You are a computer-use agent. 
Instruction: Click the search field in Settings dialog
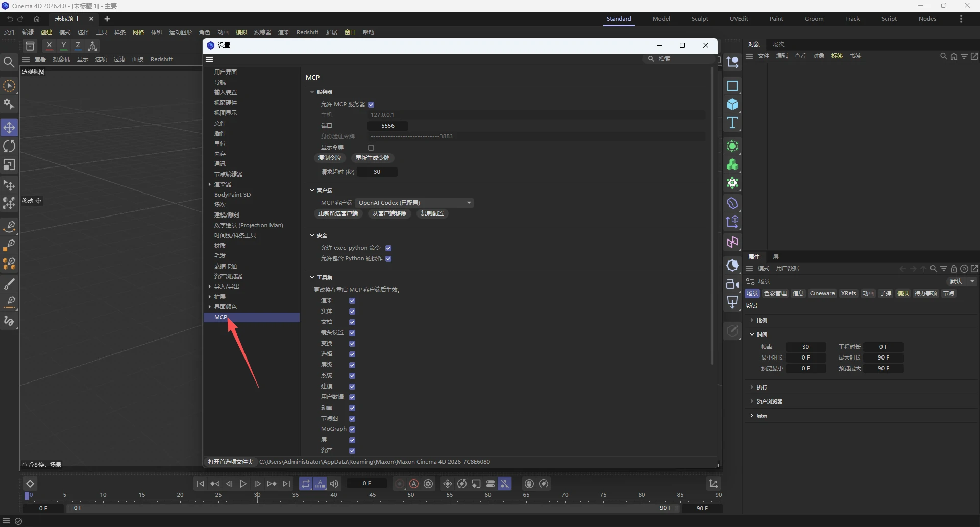tap(680, 59)
